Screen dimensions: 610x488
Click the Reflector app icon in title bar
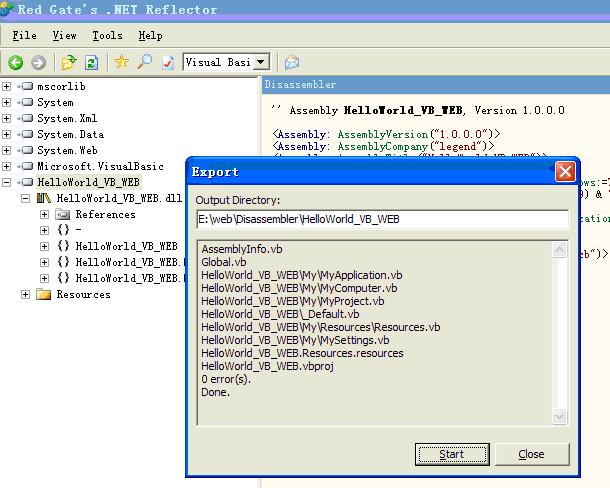[7, 9]
